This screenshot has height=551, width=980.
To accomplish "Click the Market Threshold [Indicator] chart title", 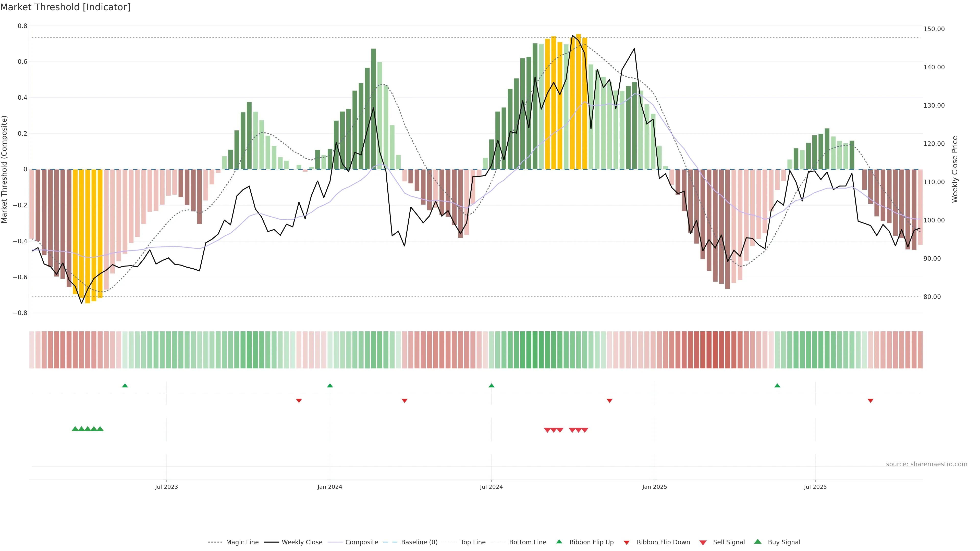I will coord(65,7).
